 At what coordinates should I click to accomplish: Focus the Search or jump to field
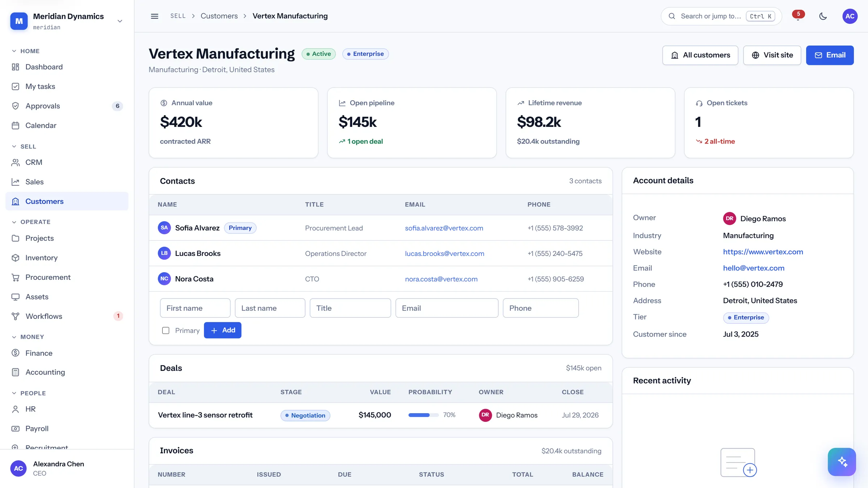pyautogui.click(x=721, y=16)
